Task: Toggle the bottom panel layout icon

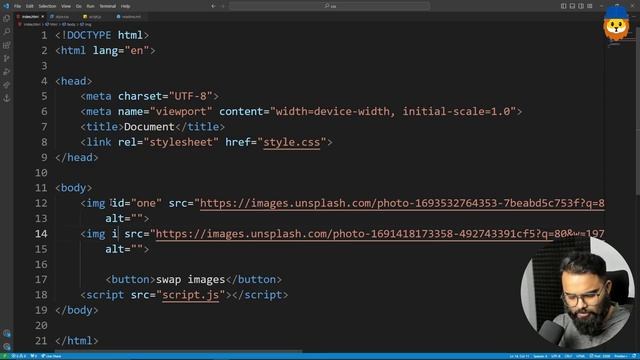Action: (572, 6)
